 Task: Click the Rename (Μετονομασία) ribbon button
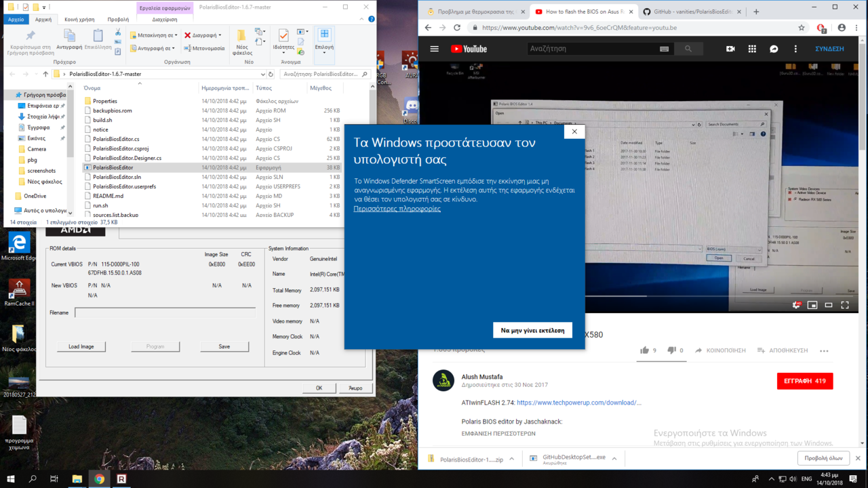click(x=204, y=48)
